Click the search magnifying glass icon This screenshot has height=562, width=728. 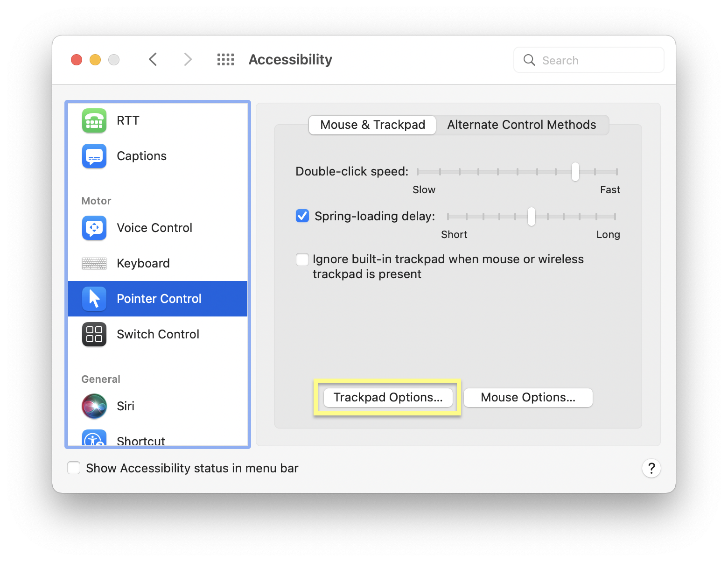pyautogui.click(x=529, y=60)
